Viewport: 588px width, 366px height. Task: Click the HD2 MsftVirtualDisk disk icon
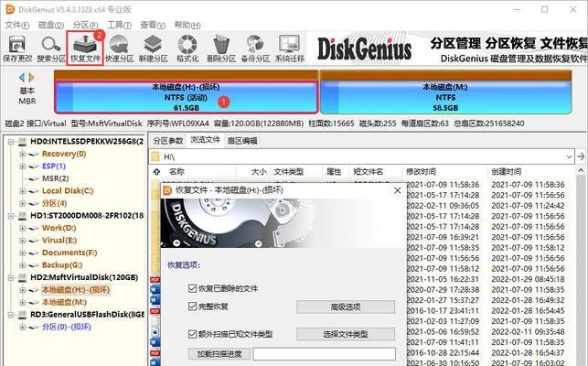23,278
